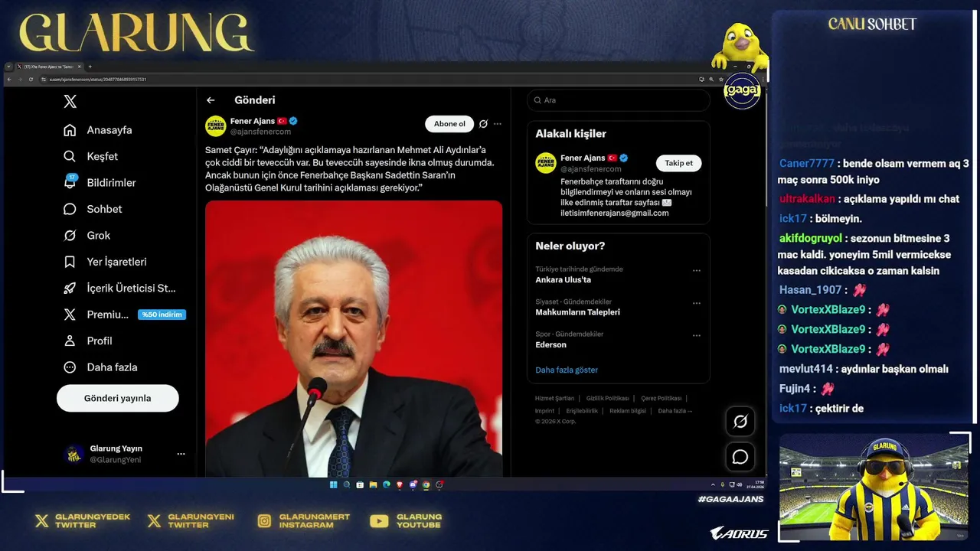Open floating chat bubble button
Viewport: 980px width, 551px height.
pyautogui.click(x=740, y=457)
